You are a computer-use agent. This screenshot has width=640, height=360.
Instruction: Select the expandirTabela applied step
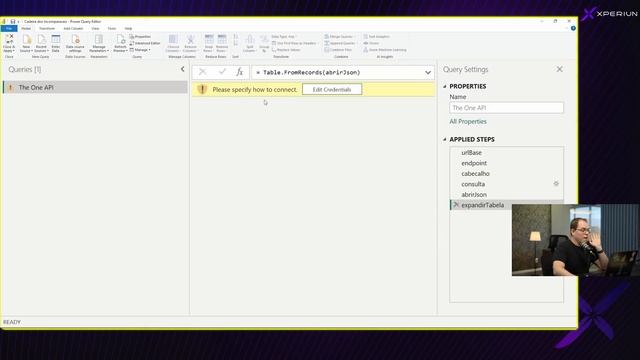pos(482,205)
